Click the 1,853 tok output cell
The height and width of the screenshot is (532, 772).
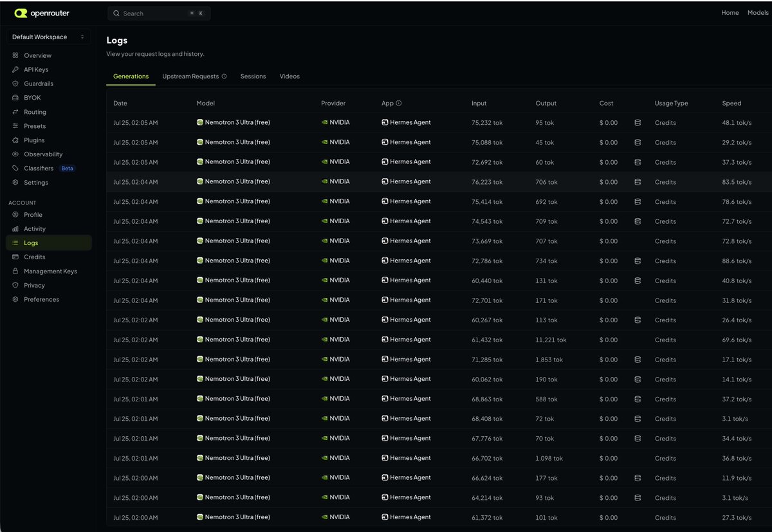coord(549,360)
